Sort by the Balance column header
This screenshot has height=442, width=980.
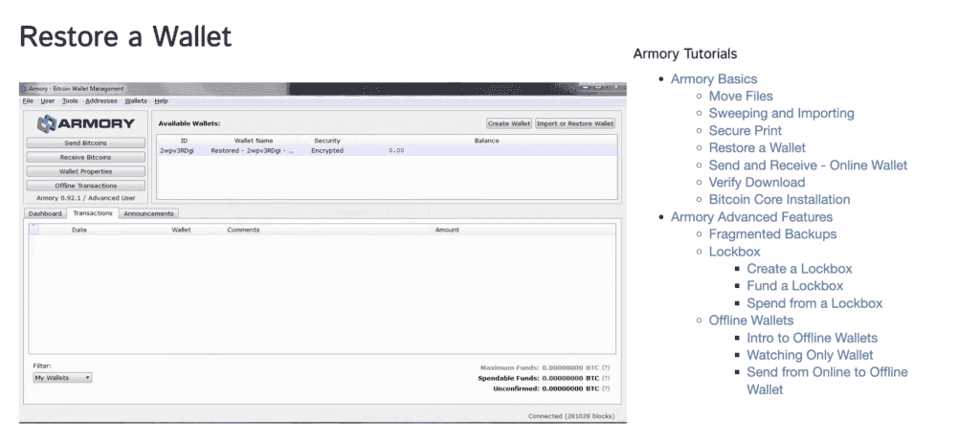tap(486, 141)
